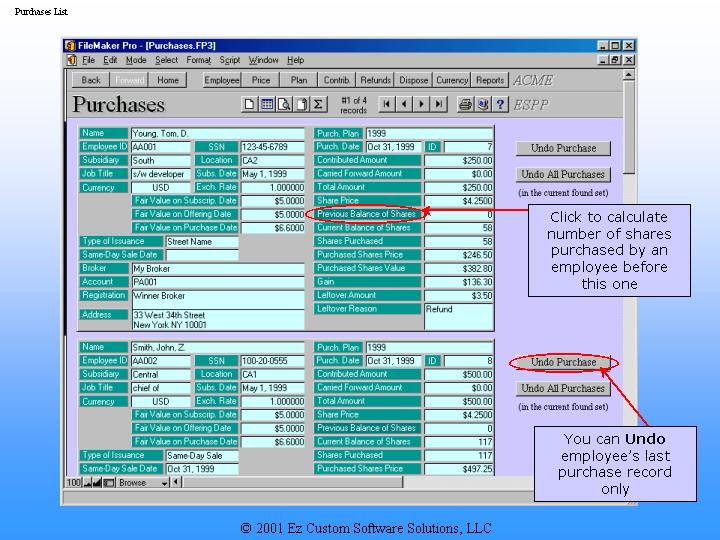Click Type of Issuance field showing Same-Day Sale
This screenshot has height=540, width=720.
pyautogui.click(x=202, y=456)
